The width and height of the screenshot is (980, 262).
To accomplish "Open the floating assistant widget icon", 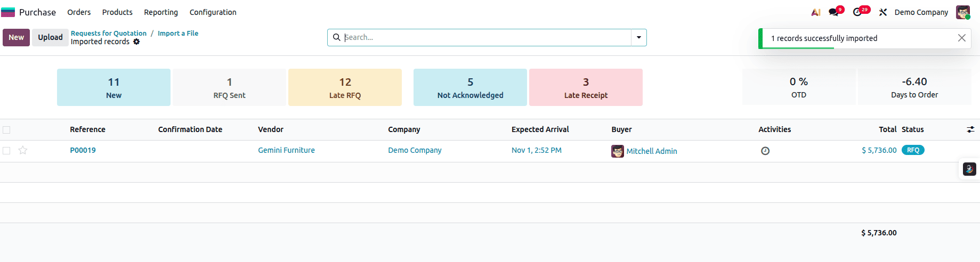I will pos(969,169).
